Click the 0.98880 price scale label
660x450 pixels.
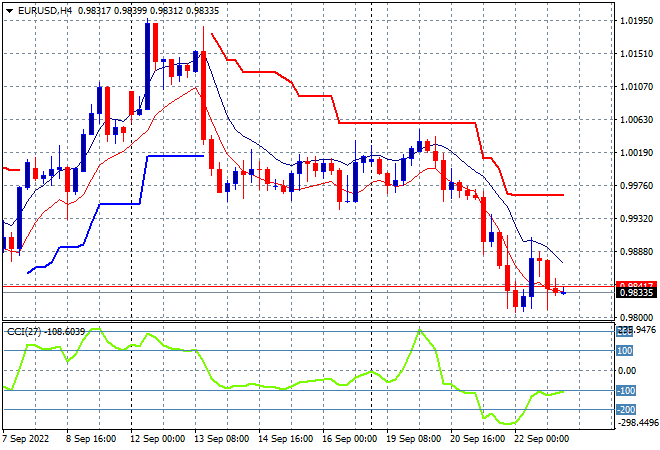point(637,252)
